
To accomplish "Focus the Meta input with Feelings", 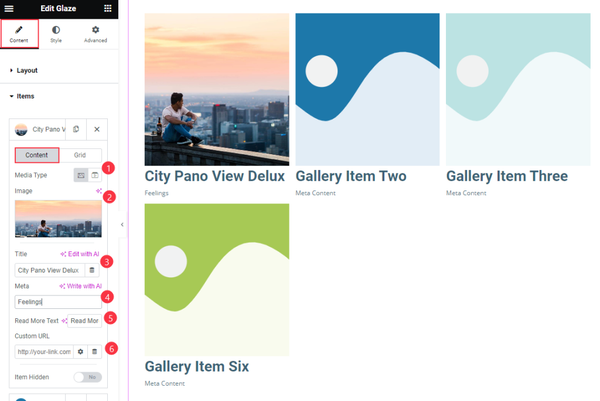I will tap(58, 302).
